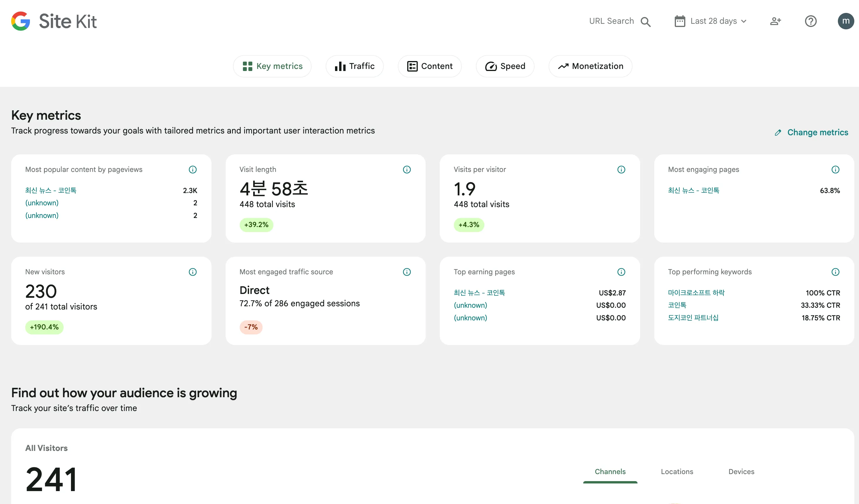Click the Google Site Kit logo
The height and width of the screenshot is (504, 859).
pyautogui.click(x=54, y=21)
